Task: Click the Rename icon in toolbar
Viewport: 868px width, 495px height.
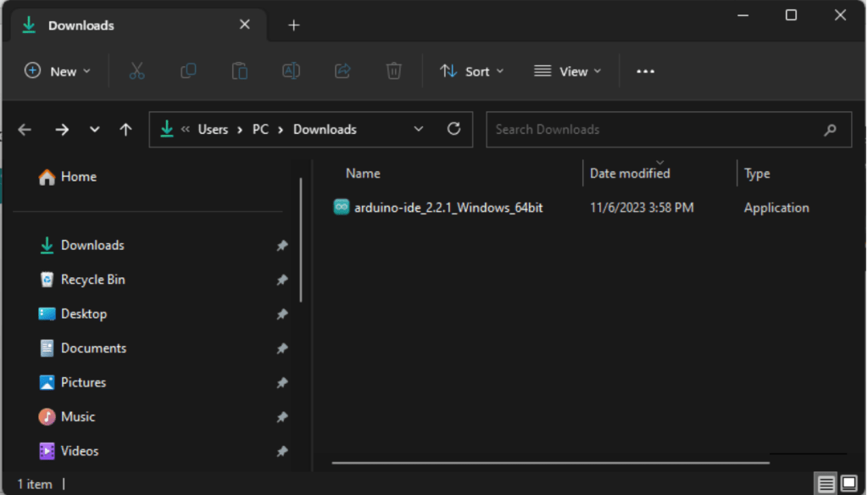Action: coord(291,71)
